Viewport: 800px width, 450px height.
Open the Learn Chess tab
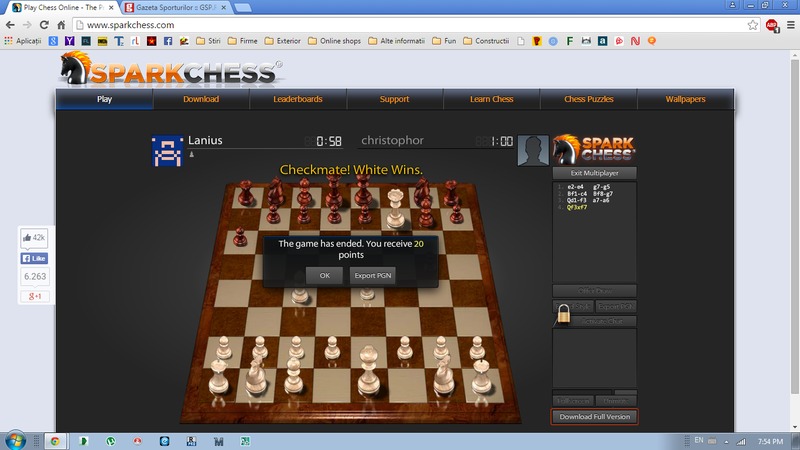[491, 99]
